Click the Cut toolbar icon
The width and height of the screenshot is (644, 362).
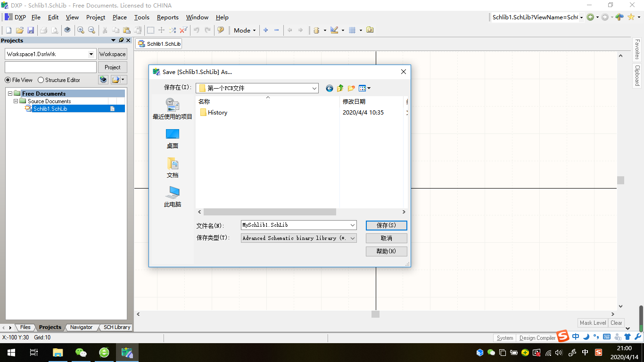pos(105,30)
